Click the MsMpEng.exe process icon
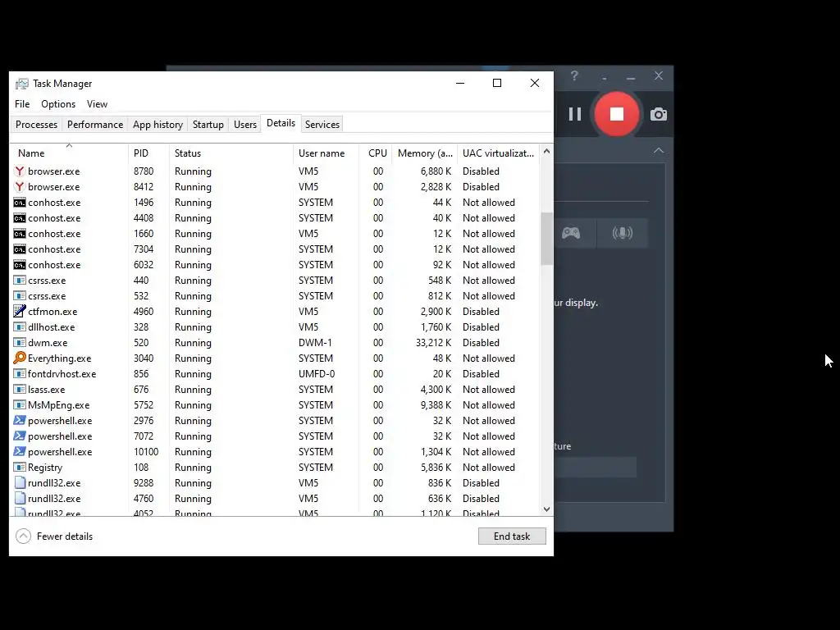 pos(20,405)
